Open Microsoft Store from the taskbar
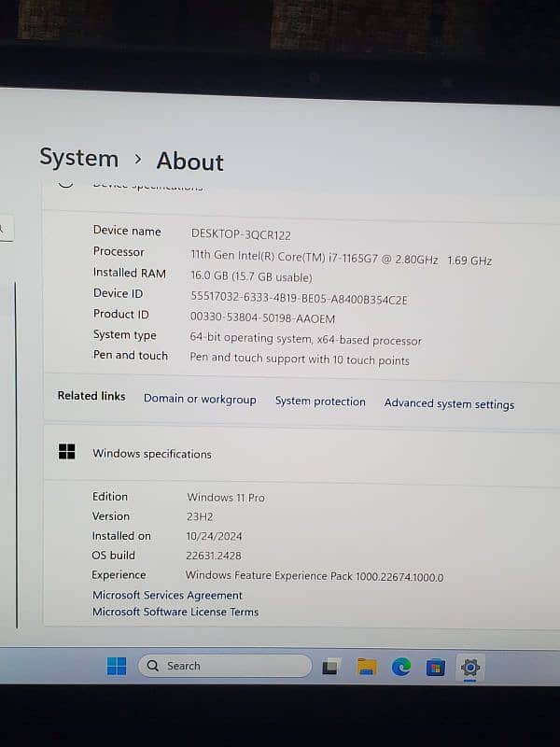The height and width of the screenshot is (747, 560). coord(436,667)
